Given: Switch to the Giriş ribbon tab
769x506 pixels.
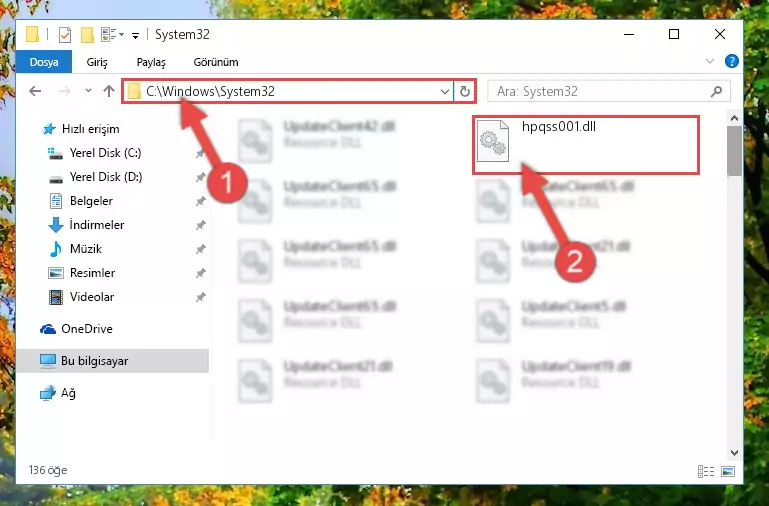Looking at the screenshot, I should click(97, 62).
